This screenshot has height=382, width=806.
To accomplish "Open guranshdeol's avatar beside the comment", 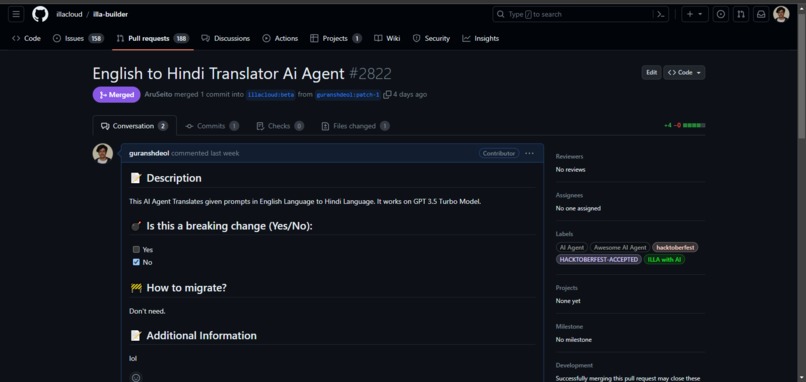I will [103, 154].
